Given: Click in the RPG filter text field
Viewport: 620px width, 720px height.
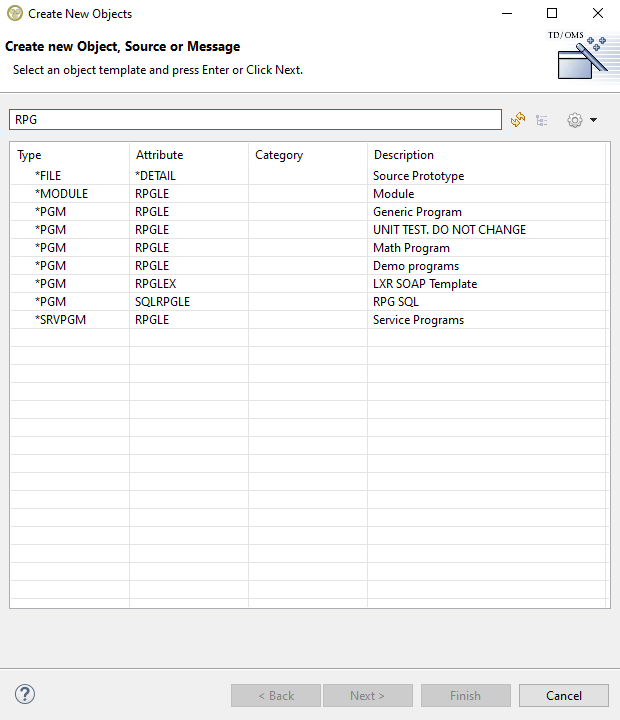Looking at the screenshot, I should pyautogui.click(x=255, y=119).
